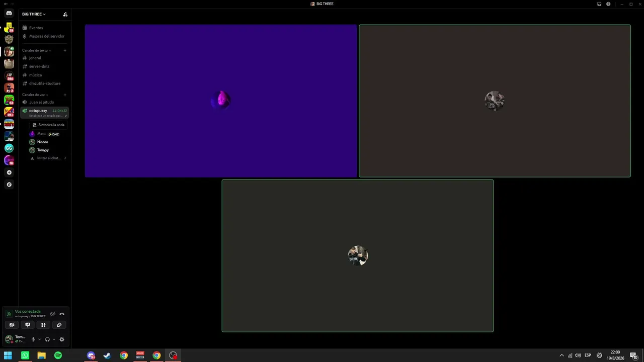Viewport: 644px width, 362px height.
Task: Open Discover servers compass icon
Action: (x=9, y=185)
